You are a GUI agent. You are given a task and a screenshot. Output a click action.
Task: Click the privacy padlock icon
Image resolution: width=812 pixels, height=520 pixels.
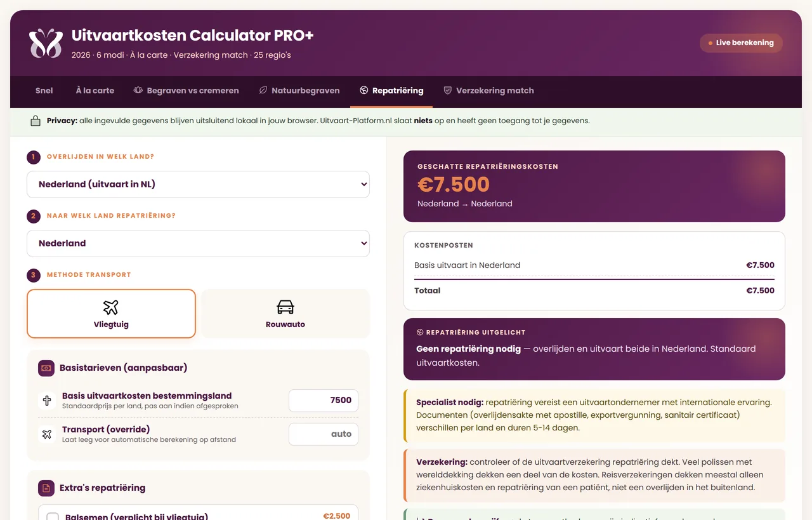(36, 121)
